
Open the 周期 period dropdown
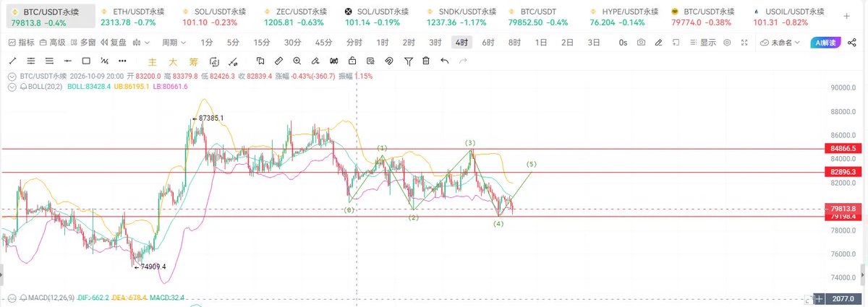(174, 43)
